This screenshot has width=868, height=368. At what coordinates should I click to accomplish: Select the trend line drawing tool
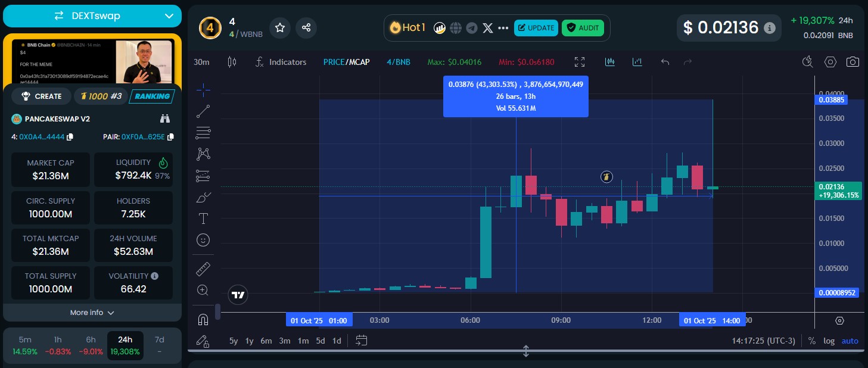point(203,111)
